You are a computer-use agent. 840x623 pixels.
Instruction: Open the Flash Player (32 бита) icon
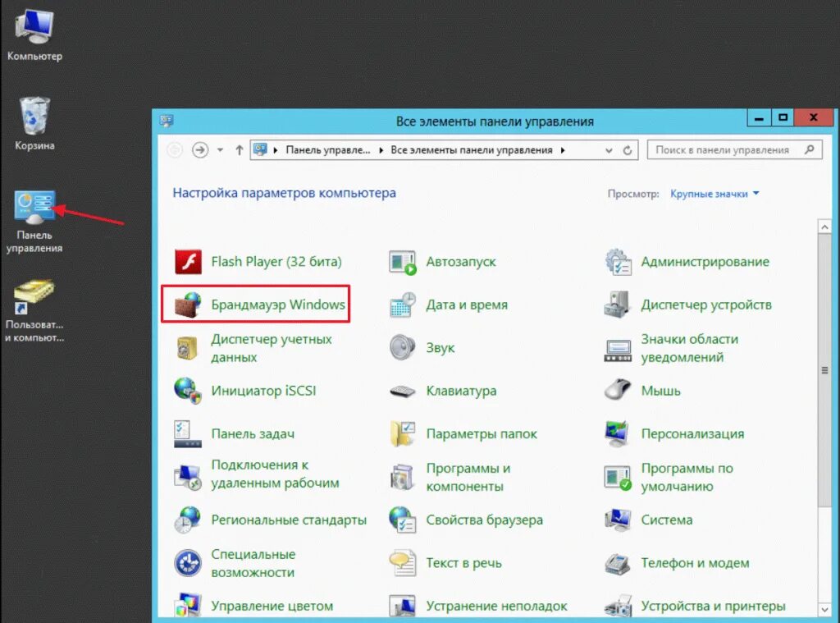click(x=188, y=262)
